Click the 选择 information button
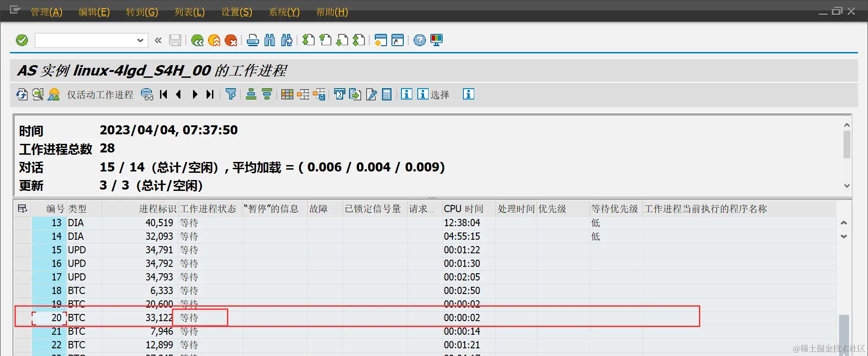 pos(433,94)
